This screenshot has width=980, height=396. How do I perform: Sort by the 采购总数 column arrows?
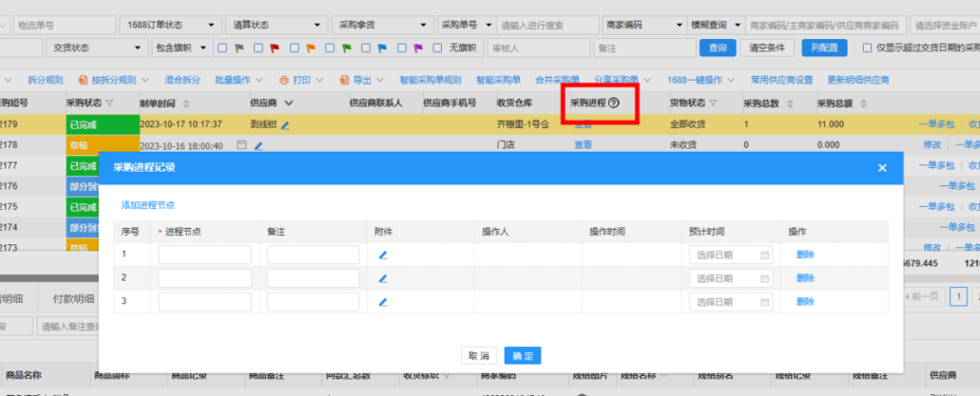coord(789,104)
